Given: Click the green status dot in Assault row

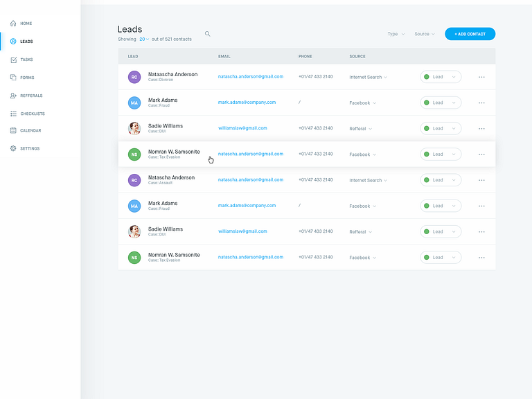Looking at the screenshot, I should click(427, 180).
